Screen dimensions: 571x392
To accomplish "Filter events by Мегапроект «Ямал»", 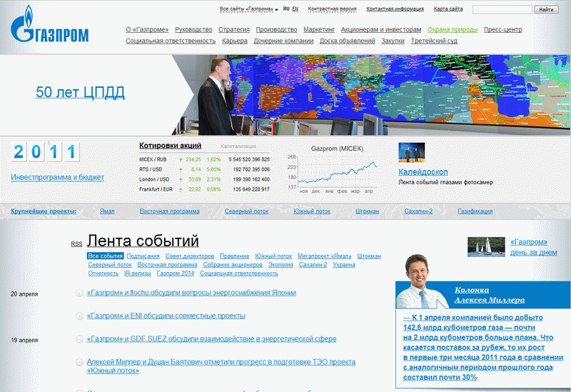I will pyautogui.click(x=325, y=256).
